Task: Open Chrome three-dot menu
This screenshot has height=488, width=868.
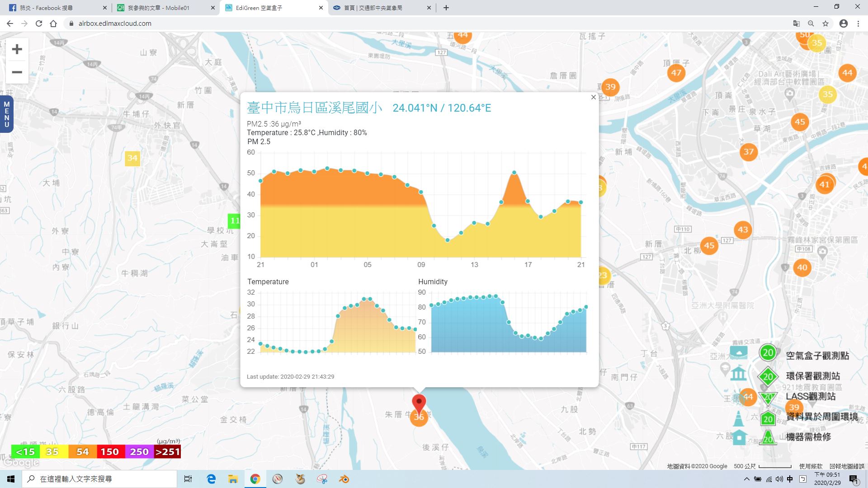Action: coord(858,23)
